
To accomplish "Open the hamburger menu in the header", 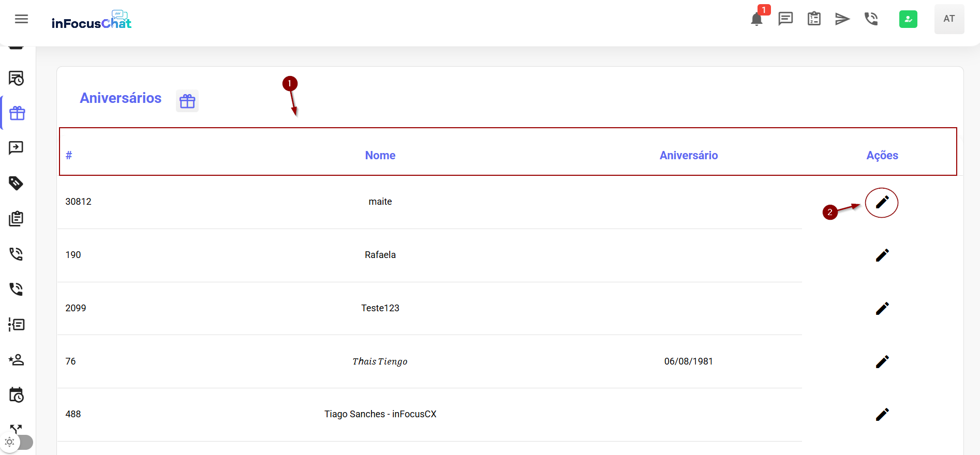I will [x=21, y=19].
